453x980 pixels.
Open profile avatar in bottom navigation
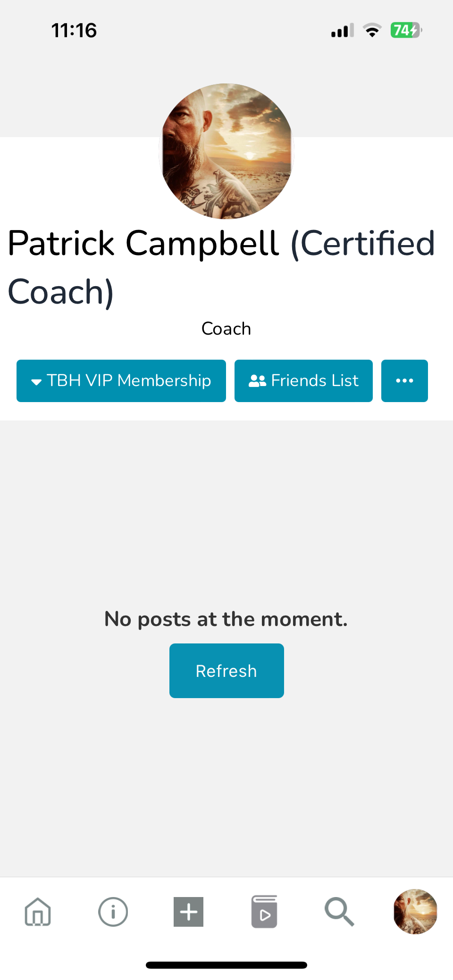pos(415,912)
